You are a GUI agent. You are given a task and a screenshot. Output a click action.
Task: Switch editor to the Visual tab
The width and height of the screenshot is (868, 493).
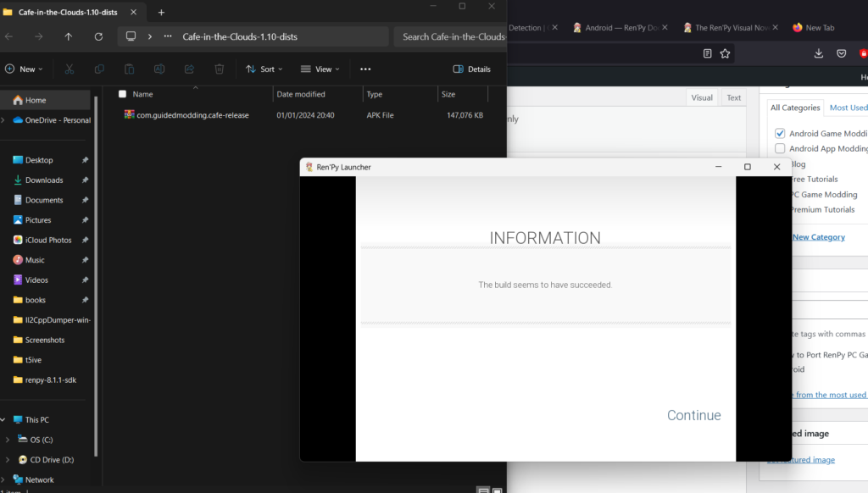[x=702, y=97]
